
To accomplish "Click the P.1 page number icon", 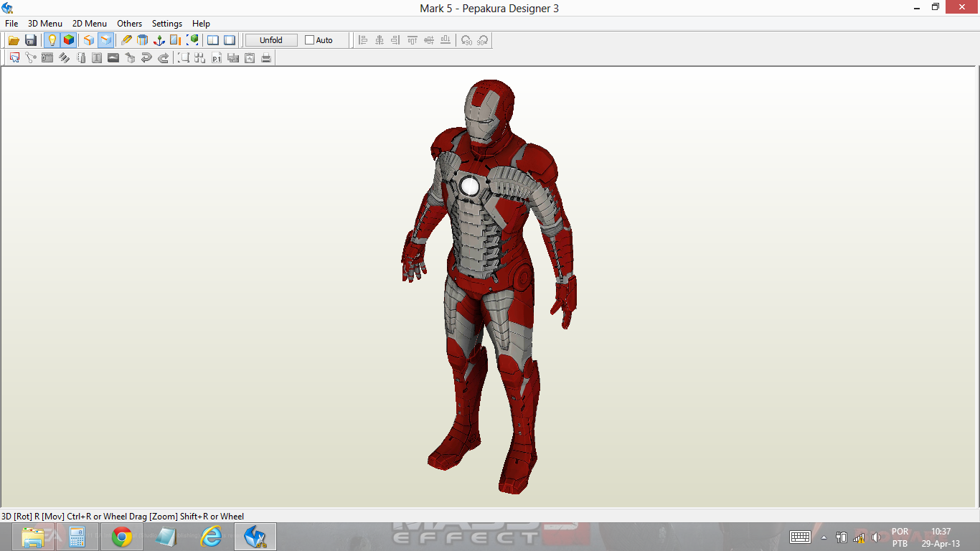I will (217, 58).
